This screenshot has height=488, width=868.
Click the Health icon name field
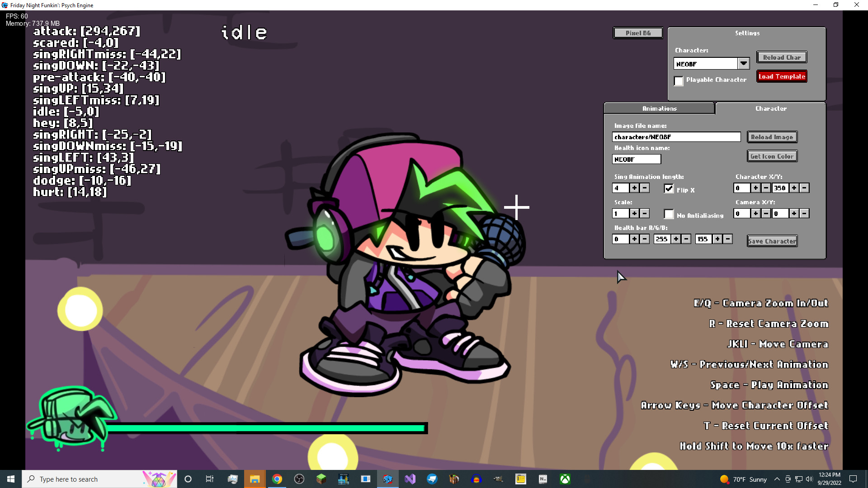636,159
